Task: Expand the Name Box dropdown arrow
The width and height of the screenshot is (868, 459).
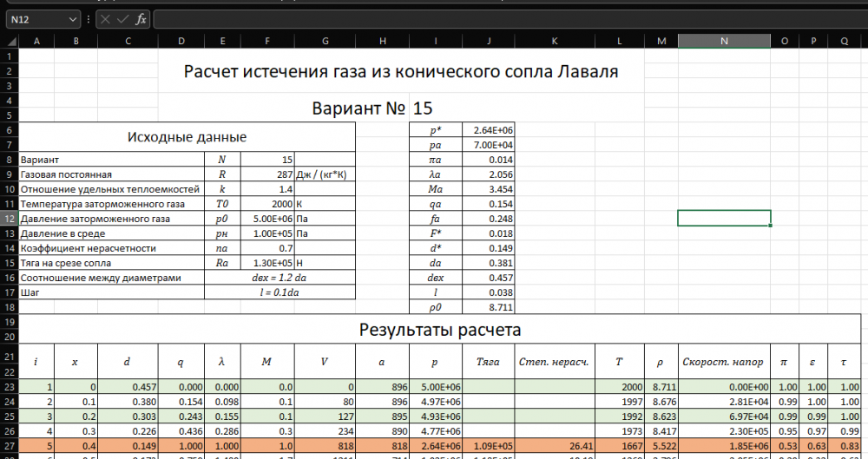Action: click(72, 18)
